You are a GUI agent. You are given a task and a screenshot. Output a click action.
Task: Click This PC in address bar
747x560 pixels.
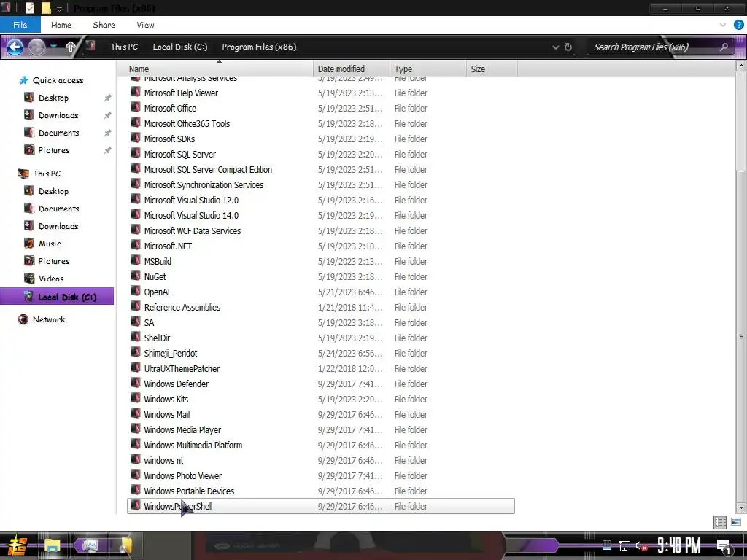click(124, 47)
